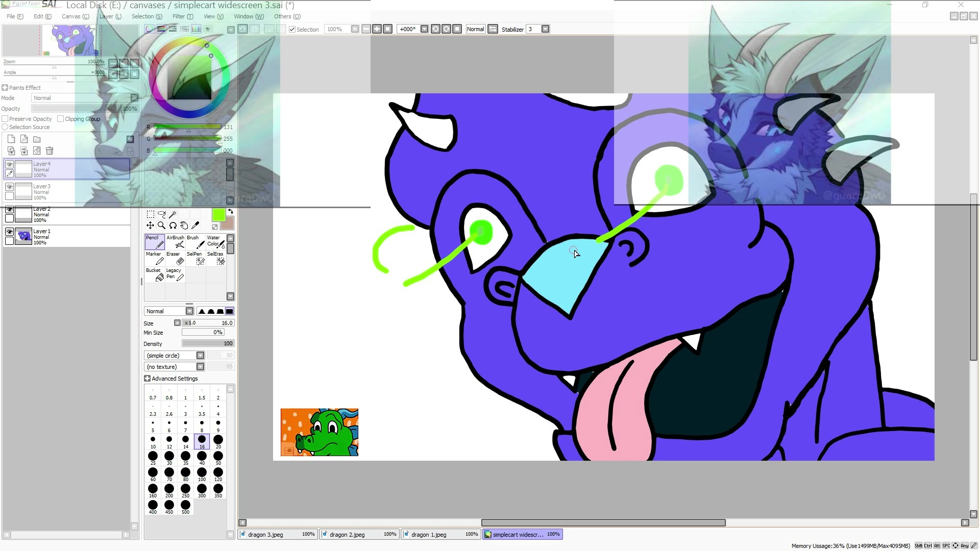Toggle the color wheel panel display
This screenshot has height=551, width=980.
[150, 29]
